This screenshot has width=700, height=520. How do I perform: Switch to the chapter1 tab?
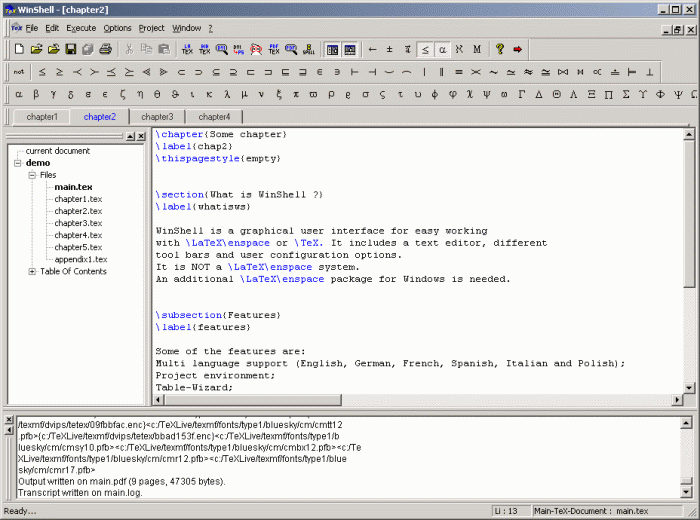pyautogui.click(x=42, y=117)
